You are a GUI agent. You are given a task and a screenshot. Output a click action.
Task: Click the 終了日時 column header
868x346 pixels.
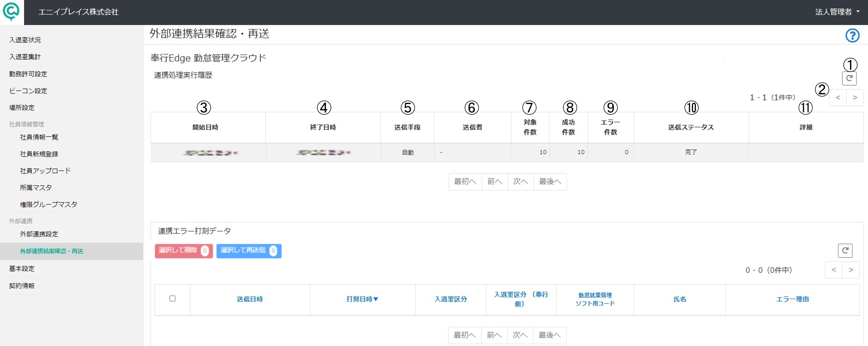coord(323,127)
